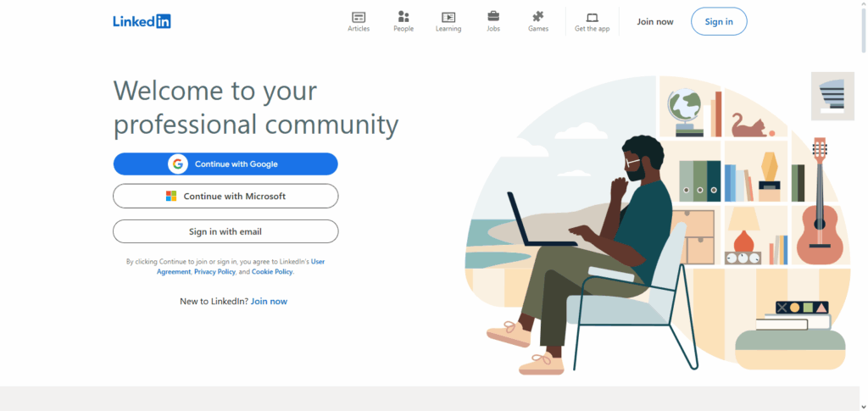The height and width of the screenshot is (411, 868).
Task: Choose Sign in with email
Action: [x=225, y=231]
